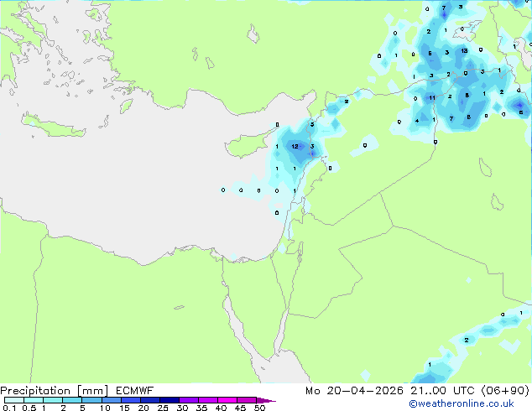Click the '21..00 UTC' time text
This screenshot has width=532, height=411.
point(442,391)
